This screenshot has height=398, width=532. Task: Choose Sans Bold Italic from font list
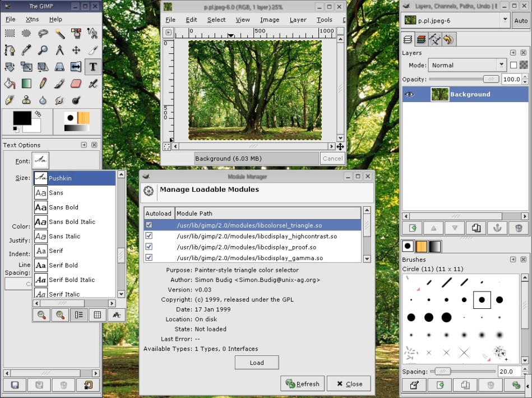(x=72, y=221)
